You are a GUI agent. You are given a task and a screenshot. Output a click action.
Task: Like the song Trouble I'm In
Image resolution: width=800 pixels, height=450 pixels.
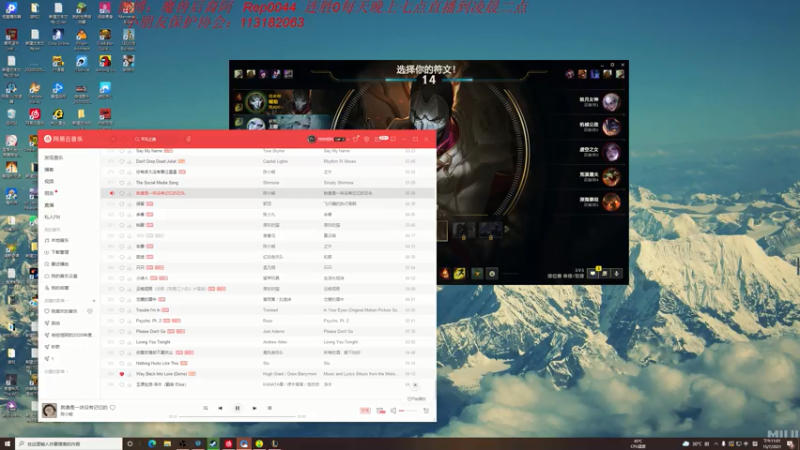(x=121, y=310)
